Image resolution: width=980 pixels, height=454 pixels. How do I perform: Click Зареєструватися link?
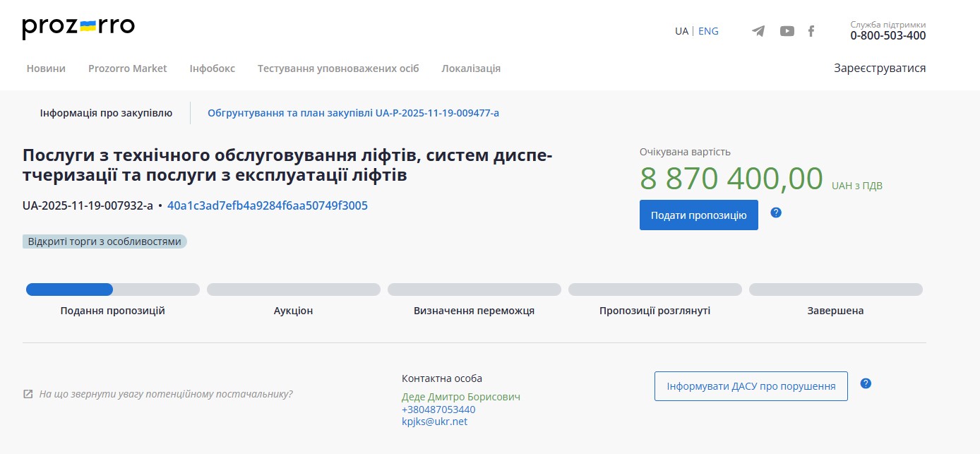879,68
